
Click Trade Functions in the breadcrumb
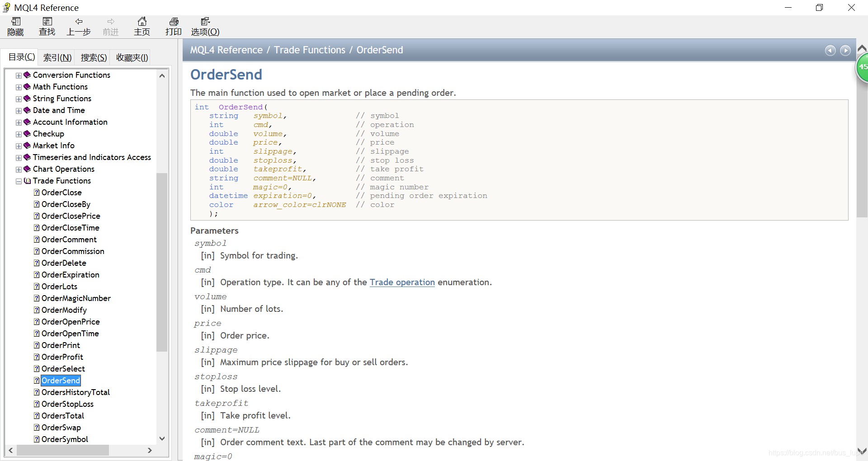click(x=310, y=50)
